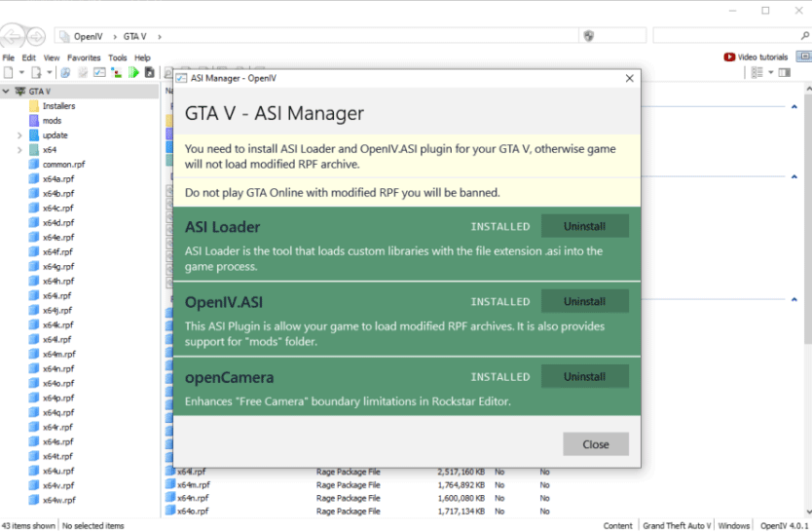Expand the x64 folder in the tree
This screenshot has height=532, width=812.
(x=19, y=150)
